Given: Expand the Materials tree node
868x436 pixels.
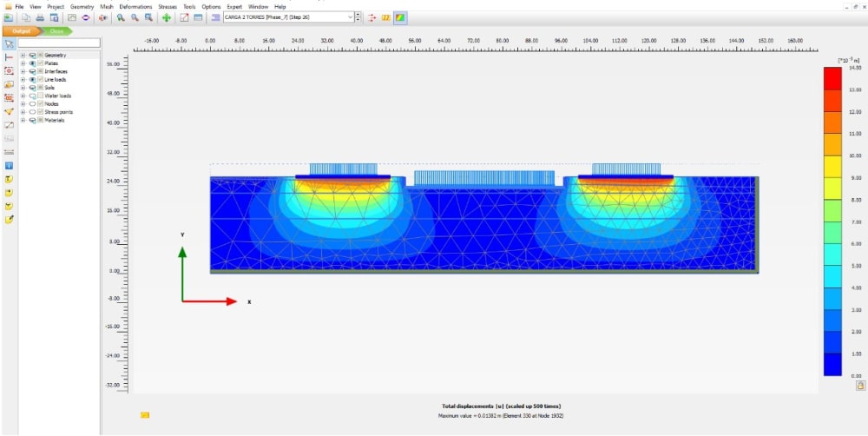Looking at the screenshot, I should pyautogui.click(x=23, y=120).
